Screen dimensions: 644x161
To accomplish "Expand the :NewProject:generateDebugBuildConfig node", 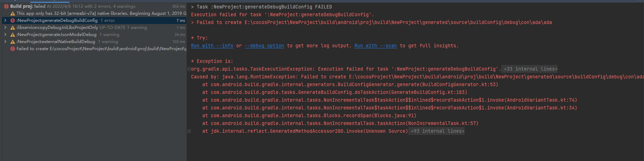I will coord(5,20).
